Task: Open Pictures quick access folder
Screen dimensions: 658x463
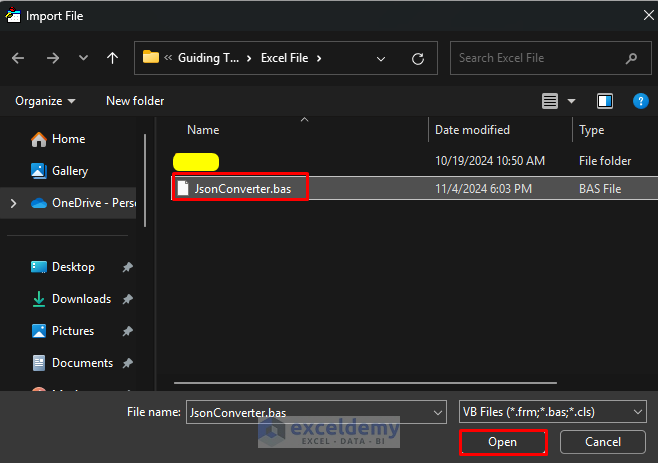Action: tap(63, 331)
